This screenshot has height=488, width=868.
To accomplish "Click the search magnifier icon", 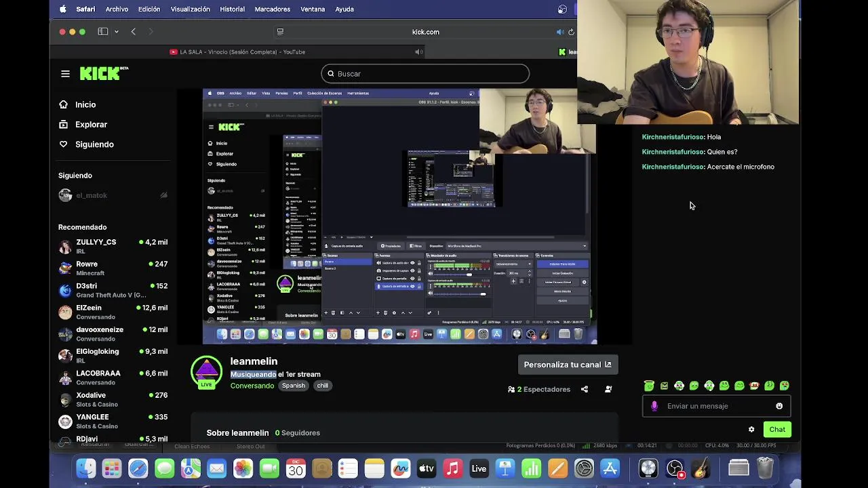I will (x=331, y=74).
